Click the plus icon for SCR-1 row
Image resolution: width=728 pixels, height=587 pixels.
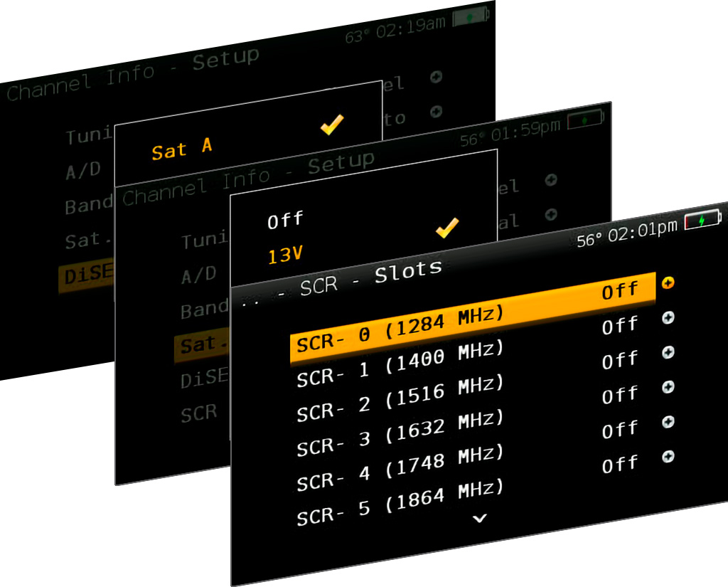pos(668,318)
